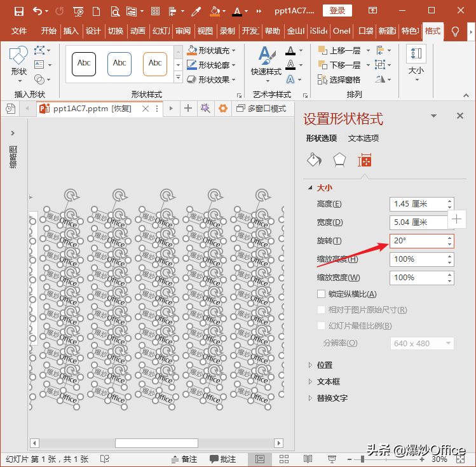
Task: Toggle Lock aspect ratio checkbox
Action: click(321, 294)
